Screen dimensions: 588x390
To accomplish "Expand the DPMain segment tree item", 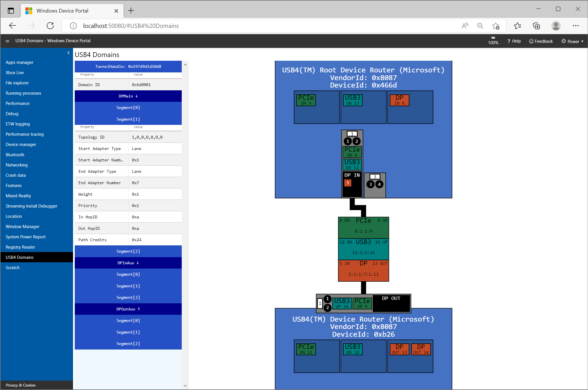I will tap(128, 95).
